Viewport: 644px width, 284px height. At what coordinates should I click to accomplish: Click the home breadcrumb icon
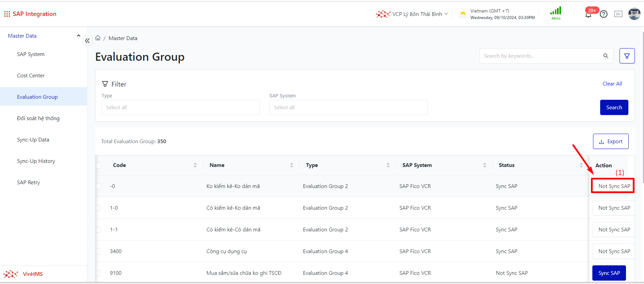click(x=98, y=38)
